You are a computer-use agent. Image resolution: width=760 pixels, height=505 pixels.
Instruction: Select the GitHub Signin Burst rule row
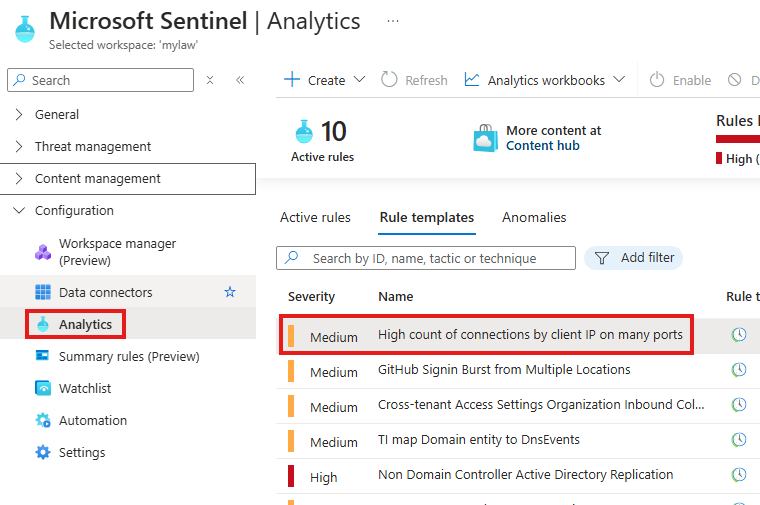point(504,370)
